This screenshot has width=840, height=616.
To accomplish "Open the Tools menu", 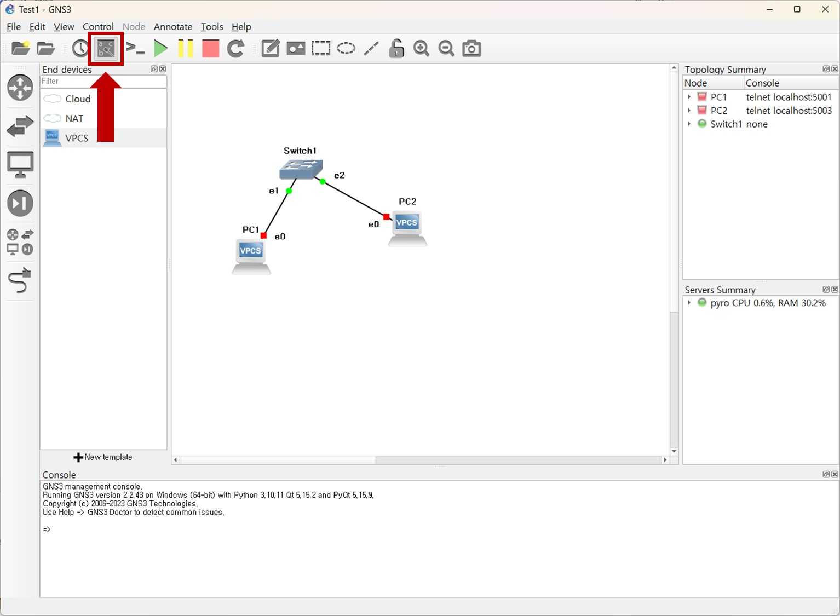I will 212,26.
